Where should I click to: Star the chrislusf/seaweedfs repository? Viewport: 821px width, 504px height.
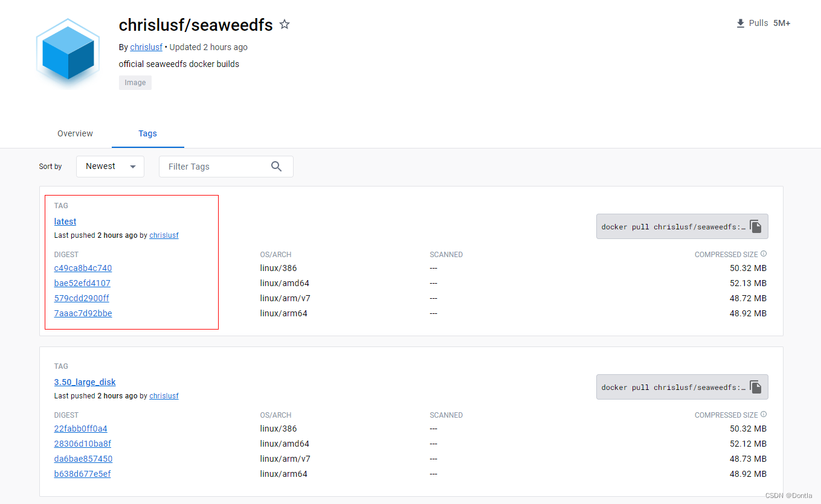point(284,24)
